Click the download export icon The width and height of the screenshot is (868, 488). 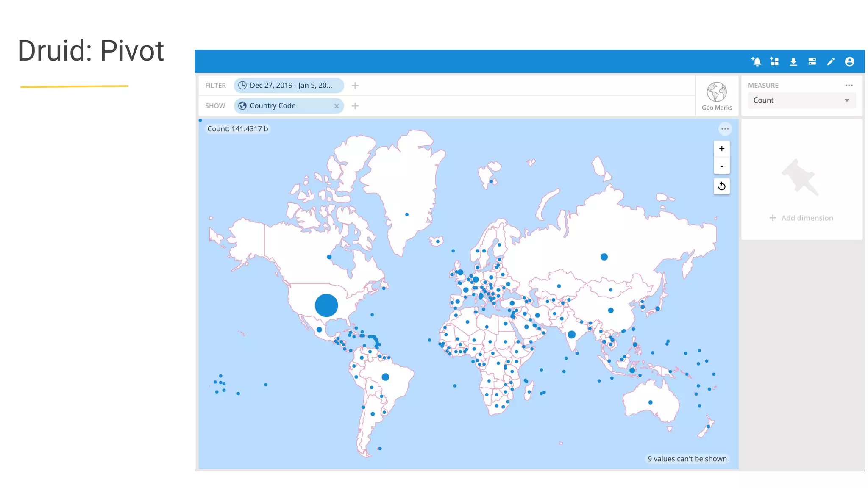tap(793, 62)
